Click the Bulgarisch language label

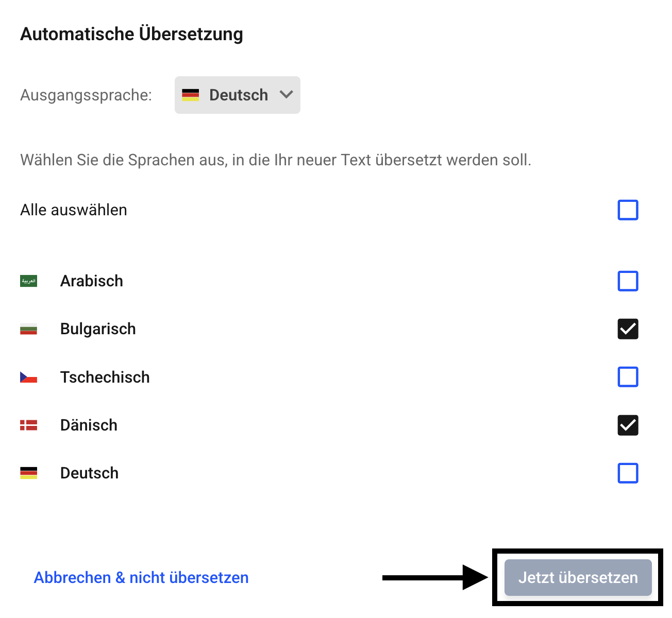click(x=98, y=329)
